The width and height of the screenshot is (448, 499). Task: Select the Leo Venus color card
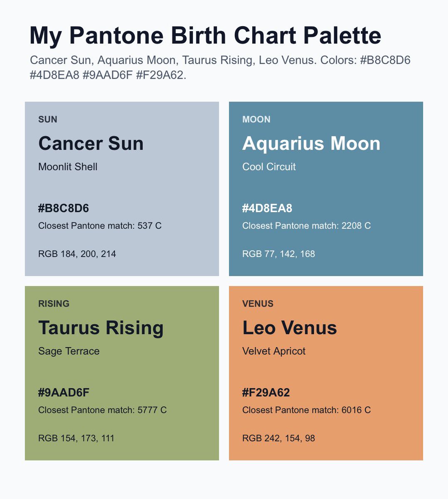[326, 373]
